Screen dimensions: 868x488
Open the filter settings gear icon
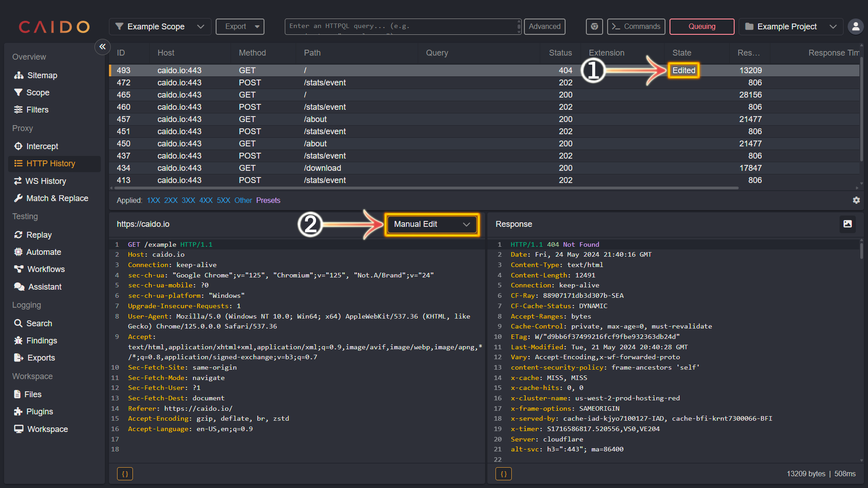[x=856, y=200]
